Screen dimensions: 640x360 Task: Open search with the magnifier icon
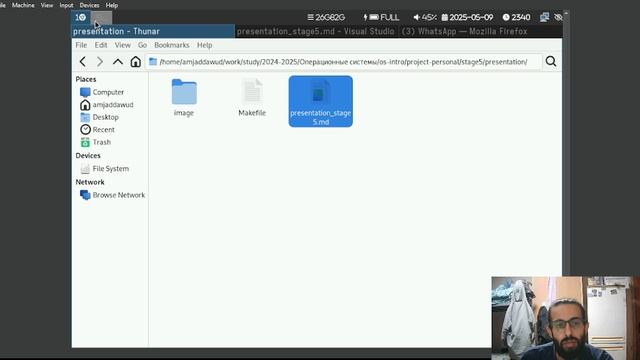pyautogui.click(x=551, y=61)
